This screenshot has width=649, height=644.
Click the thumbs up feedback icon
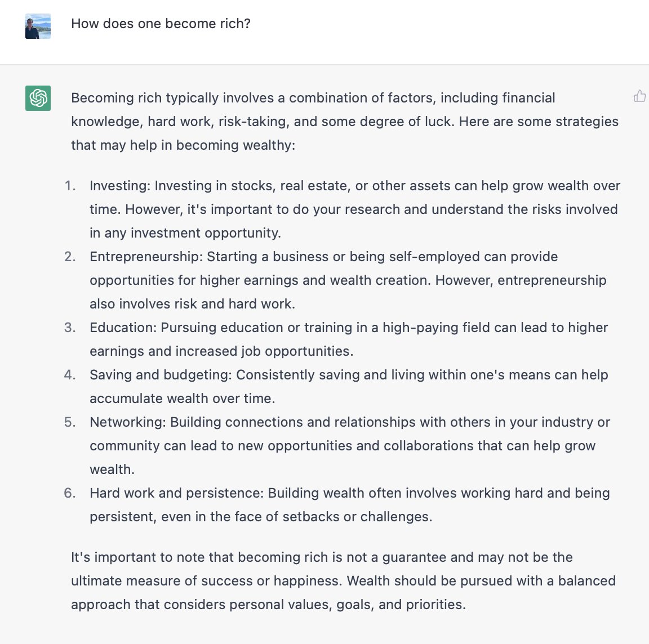pyautogui.click(x=639, y=96)
